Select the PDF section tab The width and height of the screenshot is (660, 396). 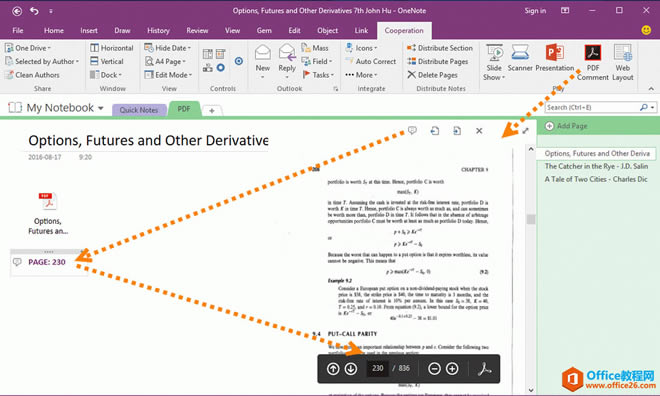tap(184, 109)
